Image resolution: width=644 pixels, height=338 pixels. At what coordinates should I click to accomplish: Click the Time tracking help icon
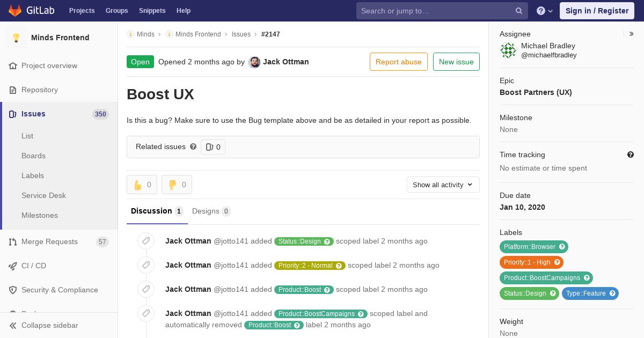coord(631,155)
